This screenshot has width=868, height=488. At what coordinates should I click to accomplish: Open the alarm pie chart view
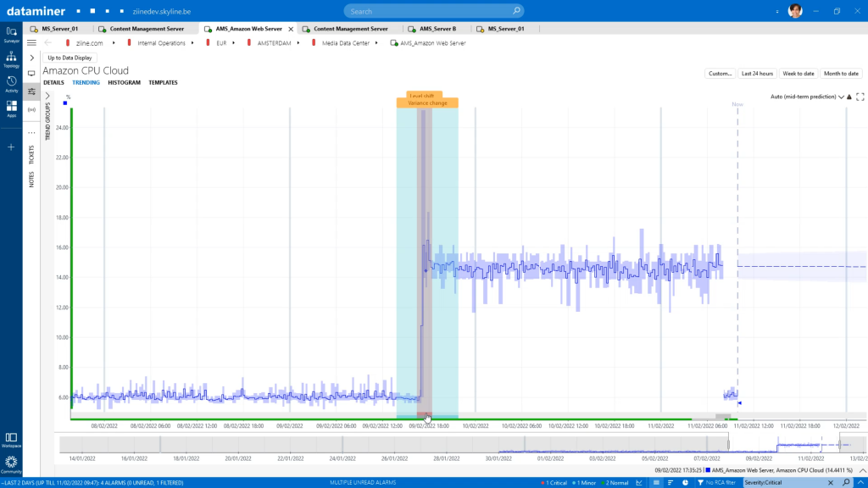(x=685, y=482)
